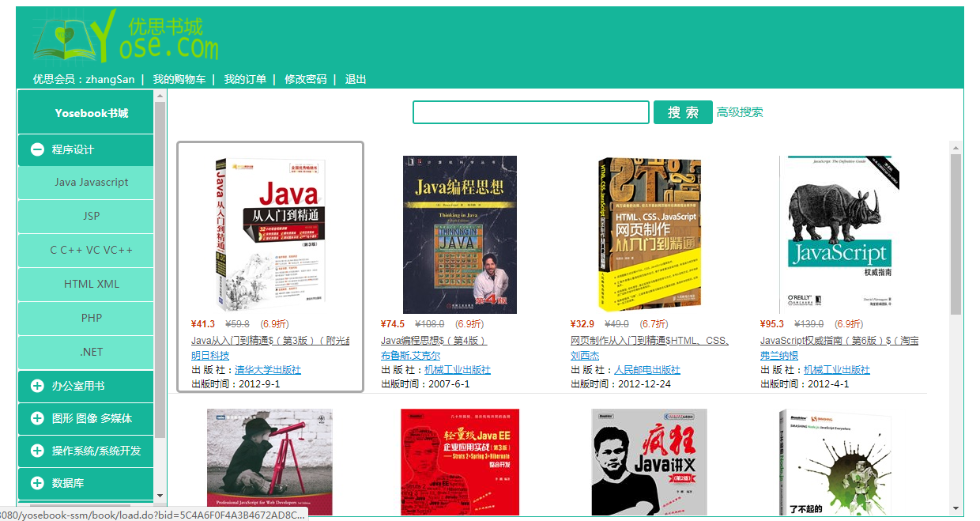Open 高级搜索 advanced search
980x521 pixels.
pos(740,112)
